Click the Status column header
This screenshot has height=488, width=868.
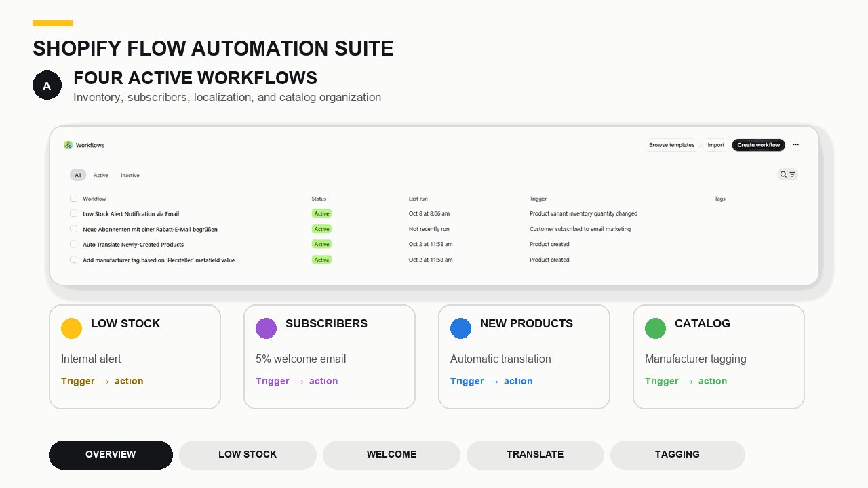[x=319, y=199]
